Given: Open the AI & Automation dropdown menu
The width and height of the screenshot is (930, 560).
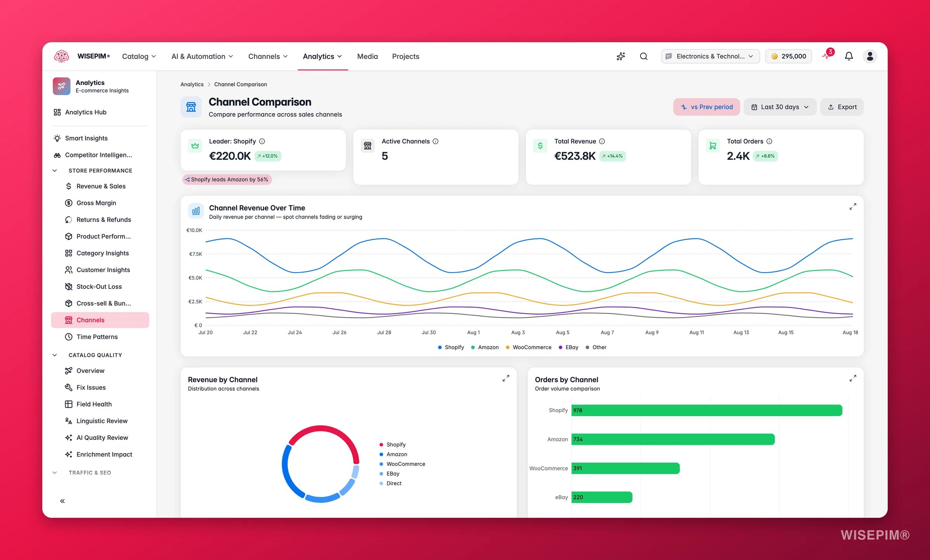Looking at the screenshot, I should click(202, 56).
